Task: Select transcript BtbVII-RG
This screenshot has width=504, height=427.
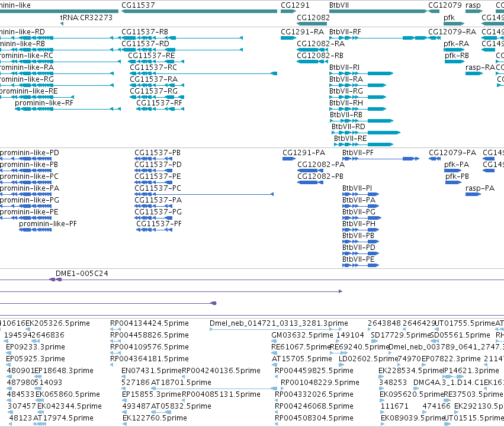Action: pyautogui.click(x=346, y=91)
